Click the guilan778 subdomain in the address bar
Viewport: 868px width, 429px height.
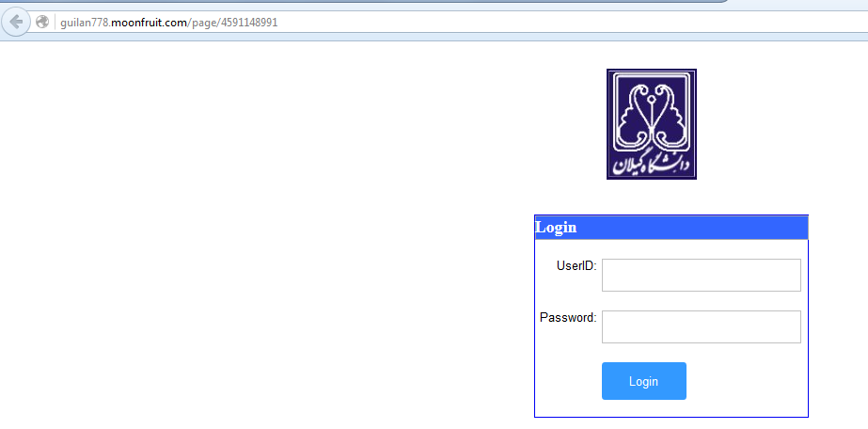84,23
